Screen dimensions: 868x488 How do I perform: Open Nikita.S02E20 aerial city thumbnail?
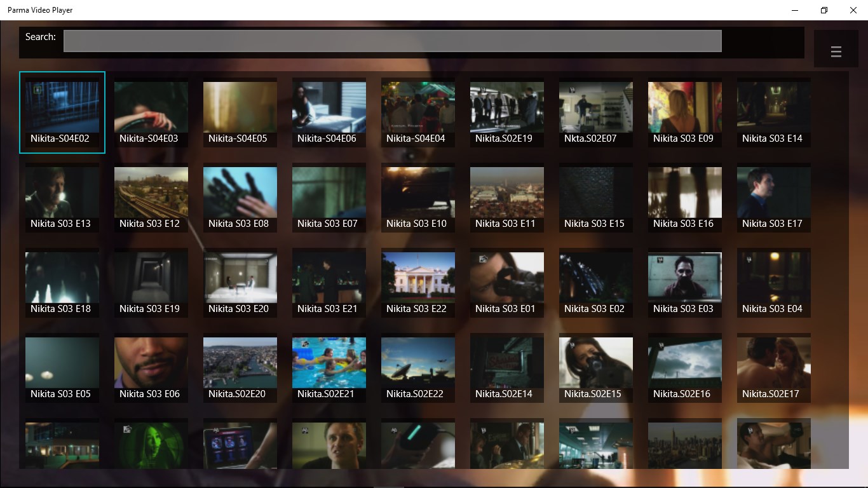click(240, 368)
